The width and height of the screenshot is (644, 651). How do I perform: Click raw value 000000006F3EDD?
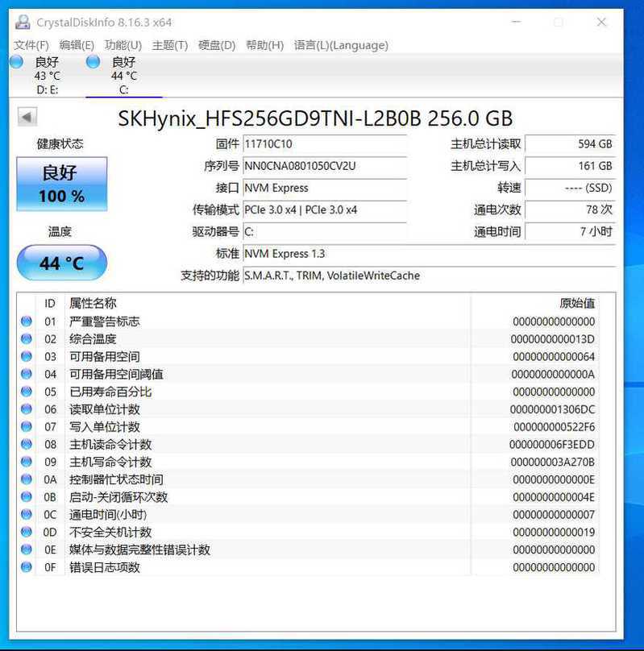point(552,444)
